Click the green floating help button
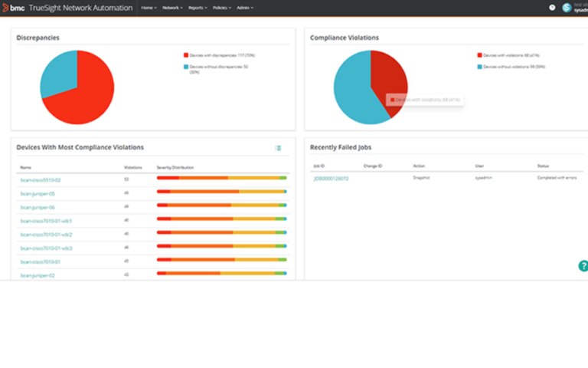This screenshot has height=368, width=588. pyautogui.click(x=583, y=266)
